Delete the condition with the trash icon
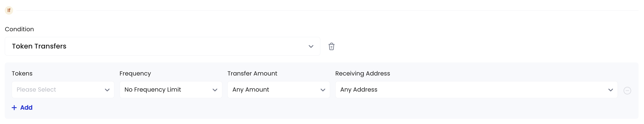 point(331,46)
